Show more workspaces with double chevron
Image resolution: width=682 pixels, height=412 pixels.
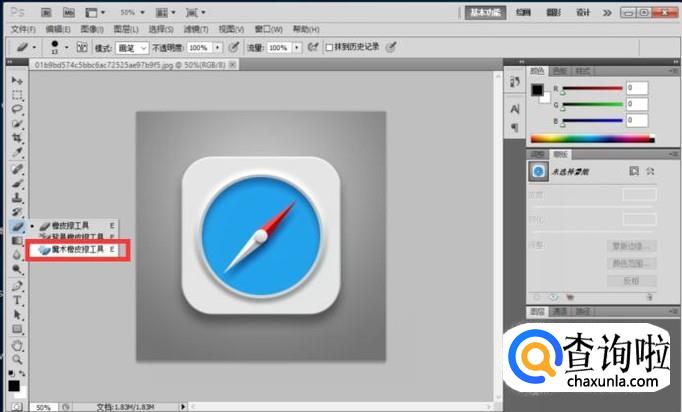coord(607,13)
